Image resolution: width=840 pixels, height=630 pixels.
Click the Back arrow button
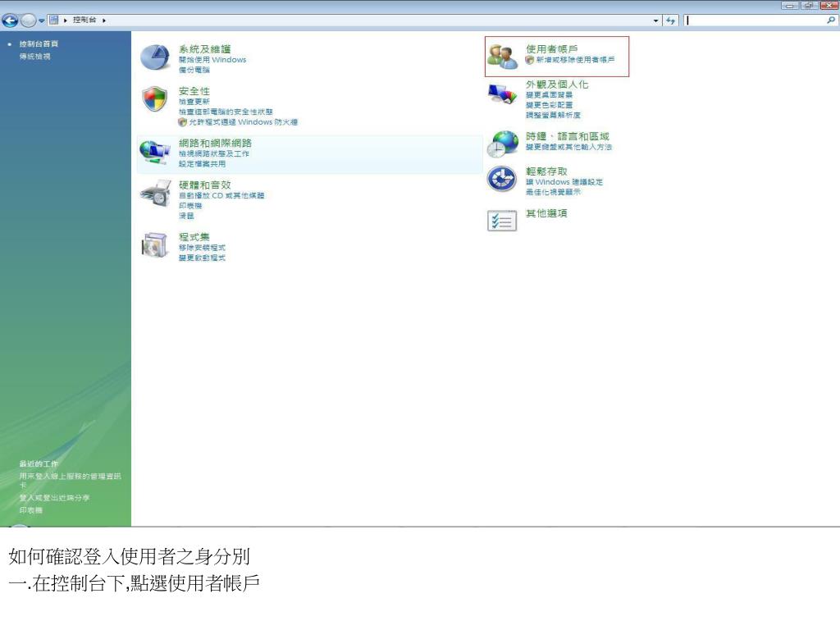10,21
